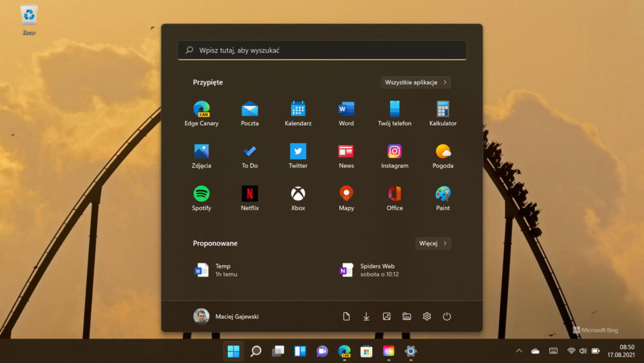Open Settings app on the taskbar
This screenshot has width=644, height=363.
coord(411,351)
